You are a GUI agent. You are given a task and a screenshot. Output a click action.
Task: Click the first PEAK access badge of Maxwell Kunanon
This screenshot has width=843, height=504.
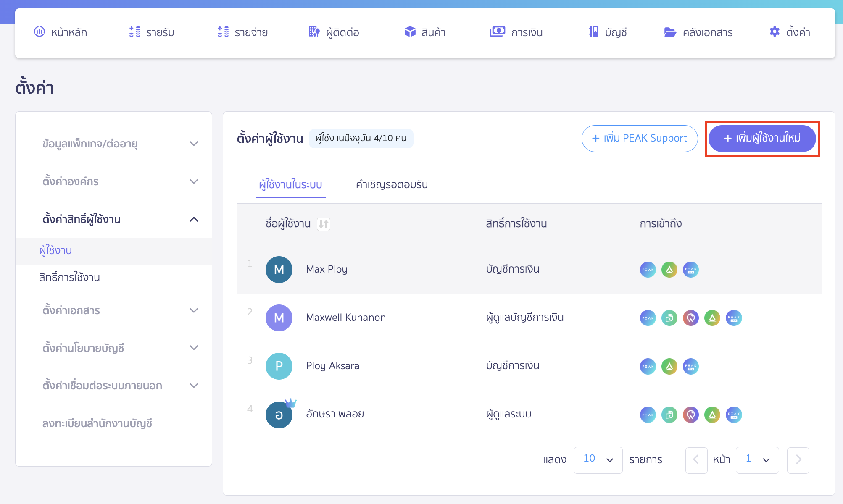tap(648, 318)
